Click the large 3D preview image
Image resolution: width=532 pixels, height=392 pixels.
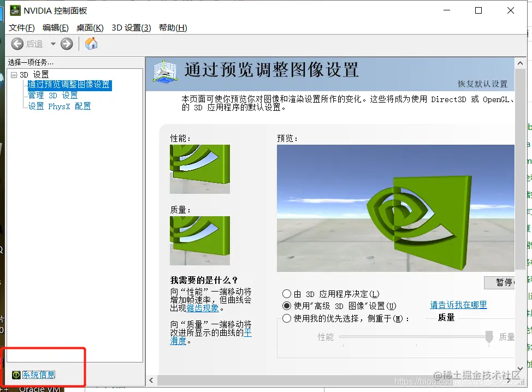[x=395, y=208]
